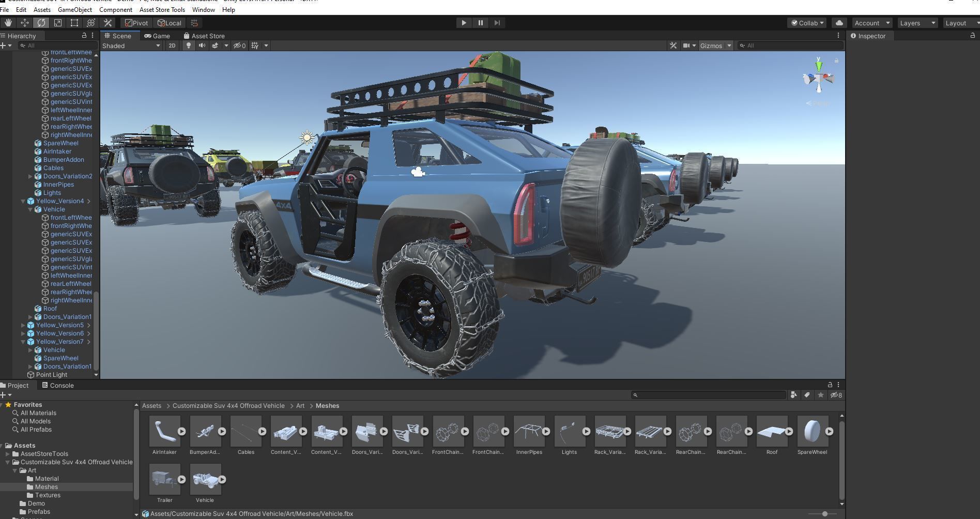Select the Scale tool
The width and height of the screenshot is (980, 519).
57,23
